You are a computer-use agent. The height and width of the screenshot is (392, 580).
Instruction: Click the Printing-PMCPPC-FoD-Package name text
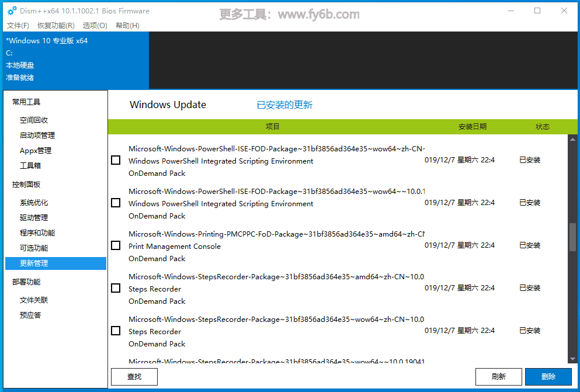[x=276, y=234]
